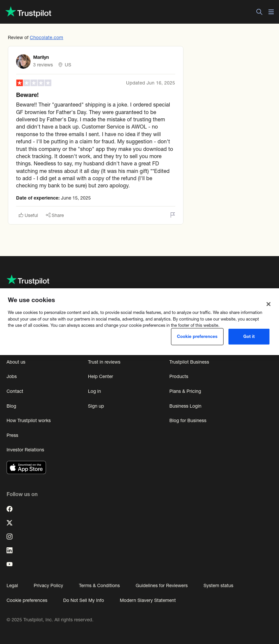Open Trust in reviews link
The width and height of the screenshot is (279, 644).
pyautogui.click(x=104, y=362)
